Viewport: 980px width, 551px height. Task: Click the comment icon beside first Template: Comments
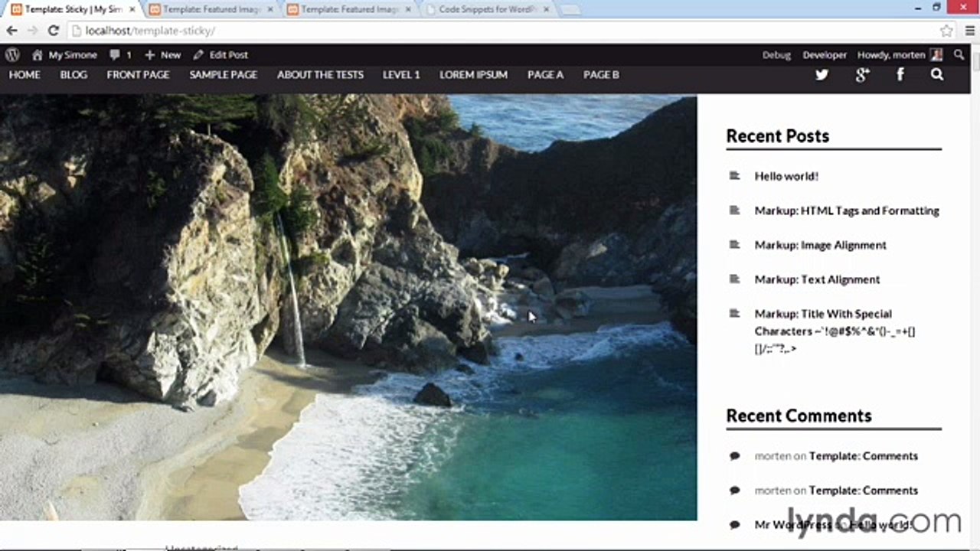[x=734, y=456]
